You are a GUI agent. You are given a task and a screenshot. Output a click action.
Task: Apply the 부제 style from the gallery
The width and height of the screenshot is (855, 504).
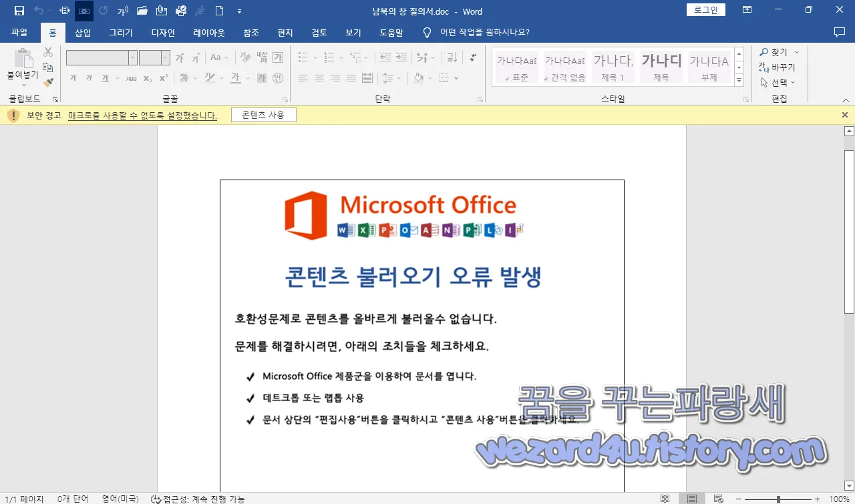point(709,67)
